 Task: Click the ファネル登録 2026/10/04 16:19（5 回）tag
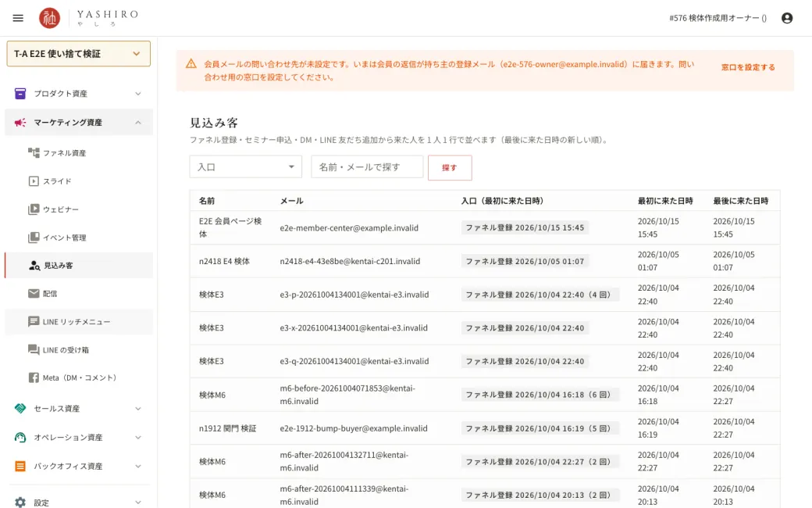tap(540, 428)
